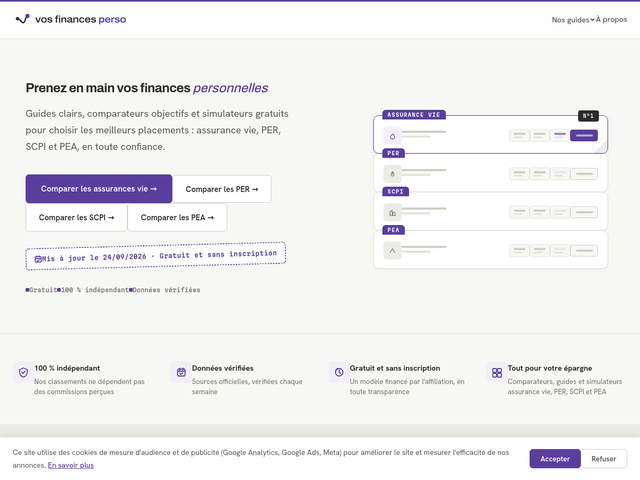
Task: Click the Données vérifiées heading in features row
Action: [222, 368]
